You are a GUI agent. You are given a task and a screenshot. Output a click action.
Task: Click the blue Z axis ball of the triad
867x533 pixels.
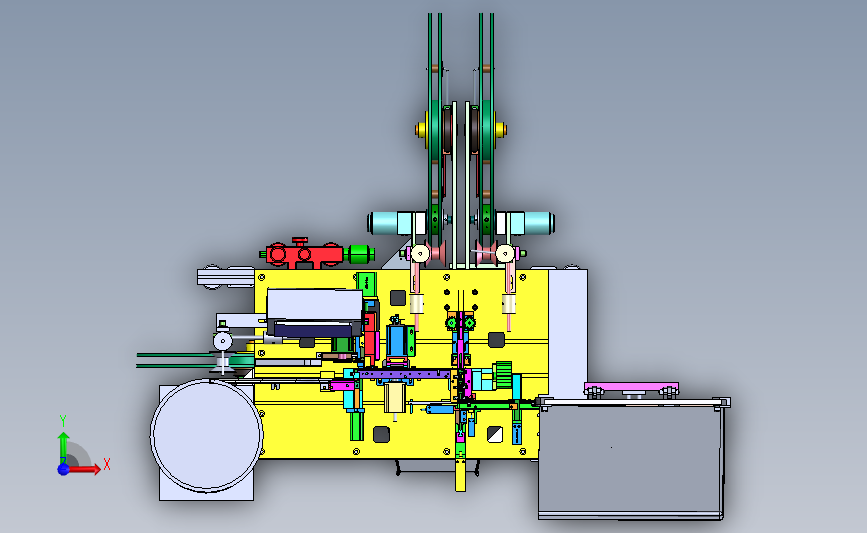(x=63, y=469)
